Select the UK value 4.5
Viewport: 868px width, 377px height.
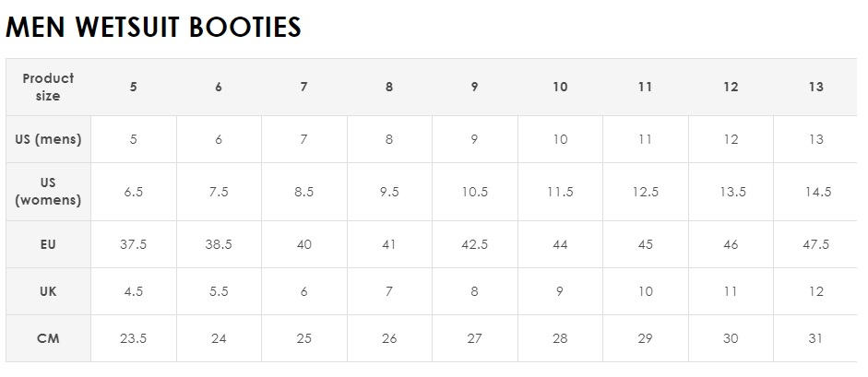[x=134, y=291]
